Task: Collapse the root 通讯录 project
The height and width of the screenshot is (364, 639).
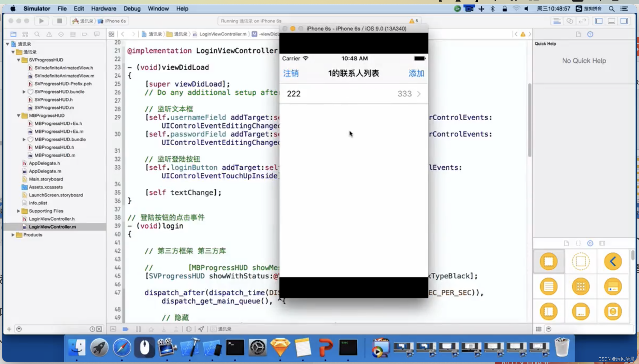Action: (7, 44)
